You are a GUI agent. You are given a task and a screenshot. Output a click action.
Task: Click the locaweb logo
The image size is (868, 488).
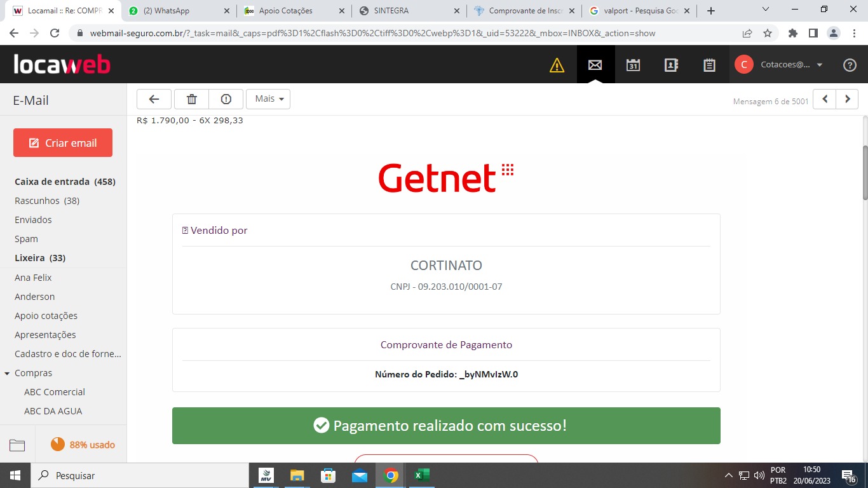(x=62, y=64)
